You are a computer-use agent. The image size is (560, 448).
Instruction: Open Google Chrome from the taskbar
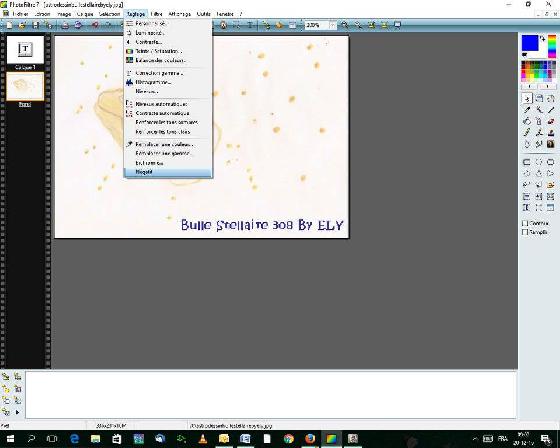click(x=289, y=439)
